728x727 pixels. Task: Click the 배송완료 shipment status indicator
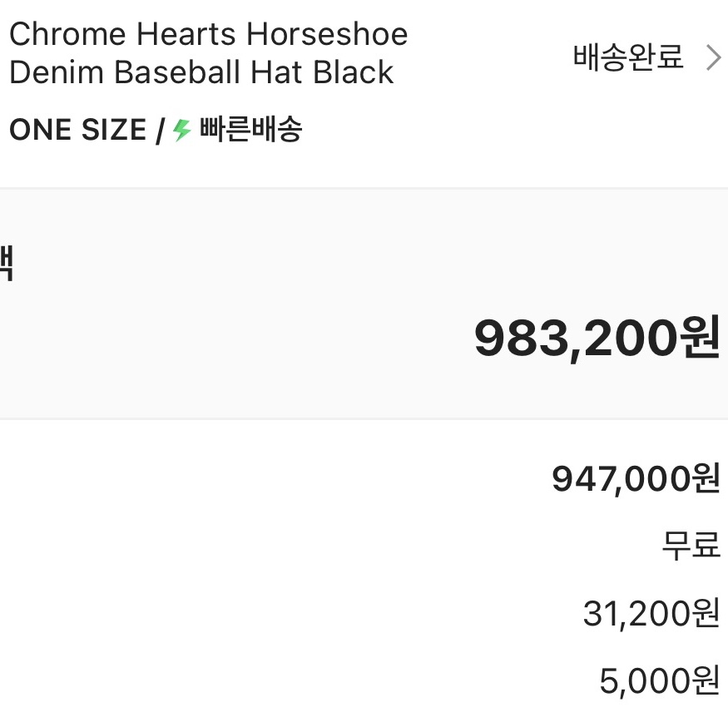pos(627,58)
